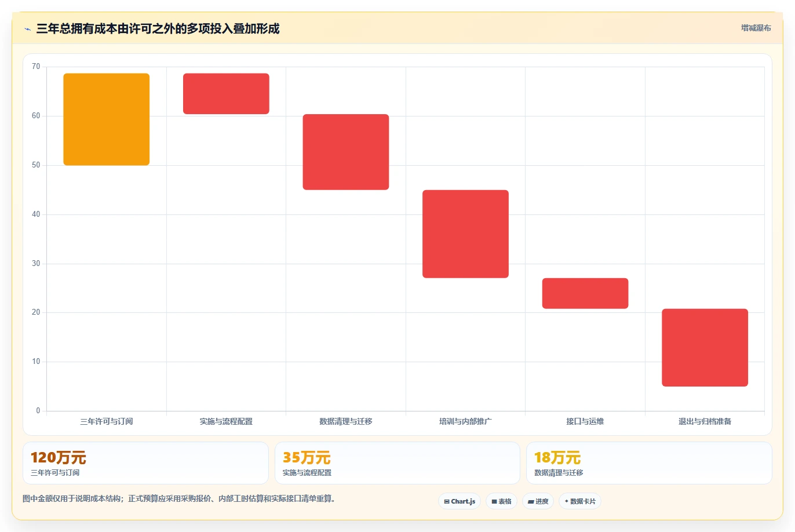Click the chart title 三年总拥有成本由许可之外的多项投入叠加形成
Viewport: 795px width, 532px height.
158,28
